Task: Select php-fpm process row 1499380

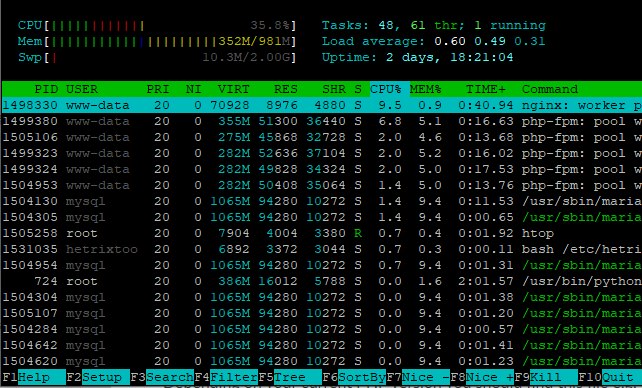Action: [322, 121]
